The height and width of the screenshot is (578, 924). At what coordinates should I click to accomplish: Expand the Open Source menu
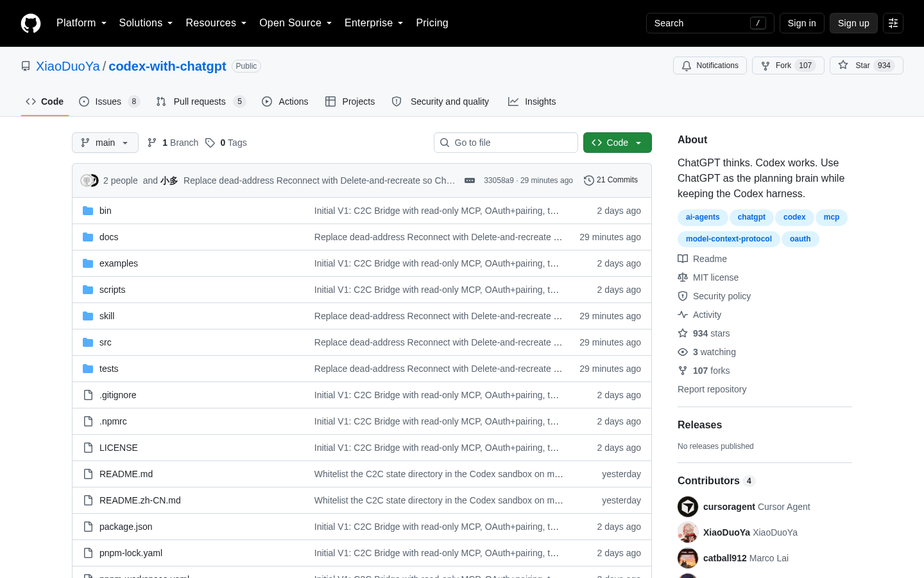296,23
